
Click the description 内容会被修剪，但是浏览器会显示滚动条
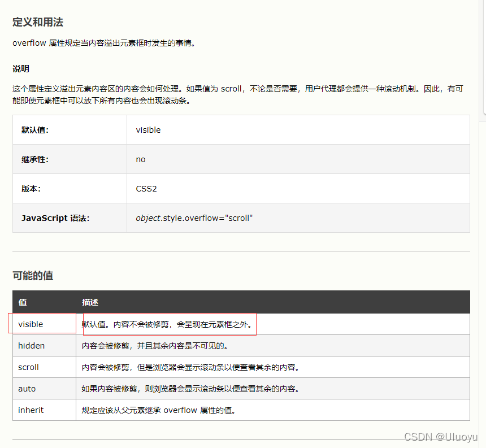[190, 367]
